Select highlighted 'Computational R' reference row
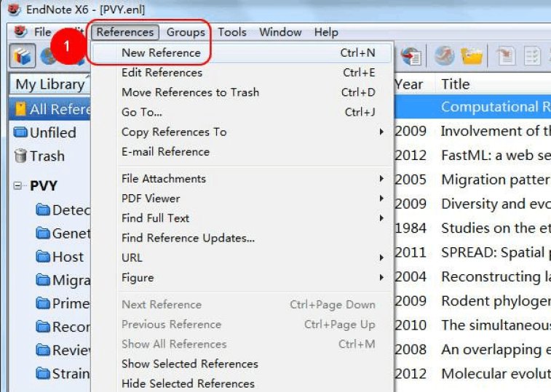Image resolution: width=551 pixels, height=392 pixels. click(472, 107)
